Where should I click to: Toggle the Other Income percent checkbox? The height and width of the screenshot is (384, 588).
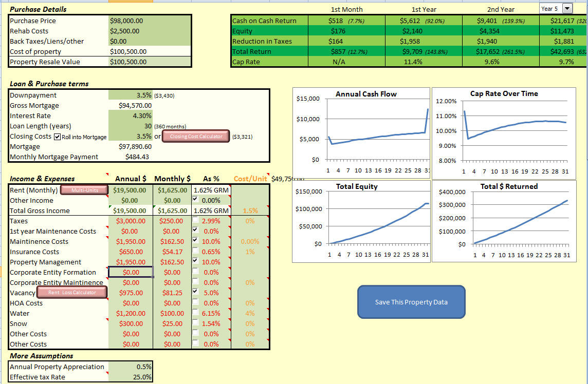195,199
